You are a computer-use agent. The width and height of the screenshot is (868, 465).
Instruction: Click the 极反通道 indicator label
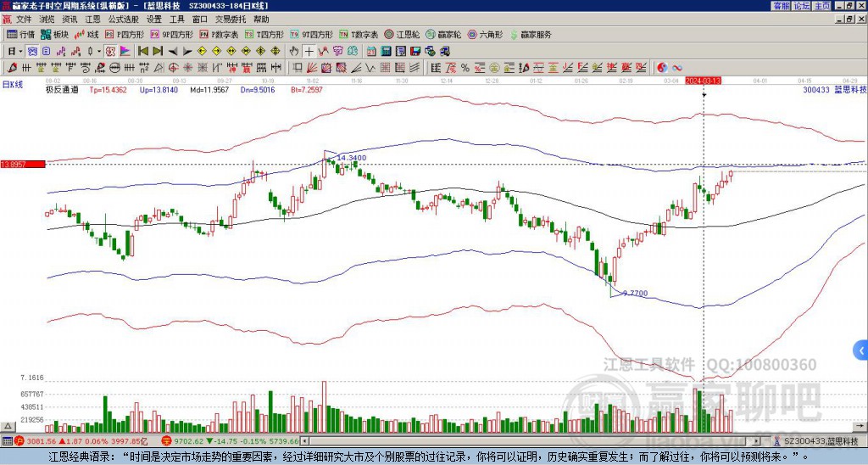coord(62,90)
